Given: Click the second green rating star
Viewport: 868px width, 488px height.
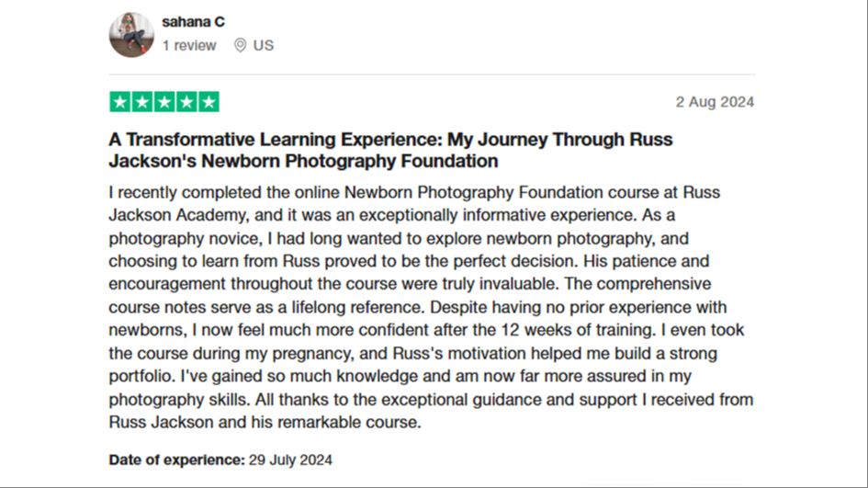Looking at the screenshot, I should tap(142, 102).
